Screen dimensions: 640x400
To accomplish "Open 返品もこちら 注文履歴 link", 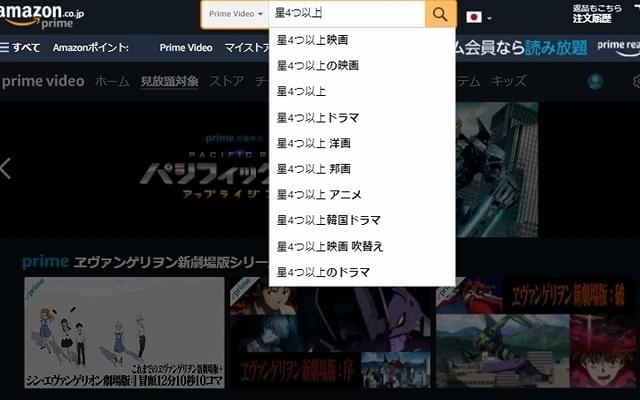I will point(597,13).
